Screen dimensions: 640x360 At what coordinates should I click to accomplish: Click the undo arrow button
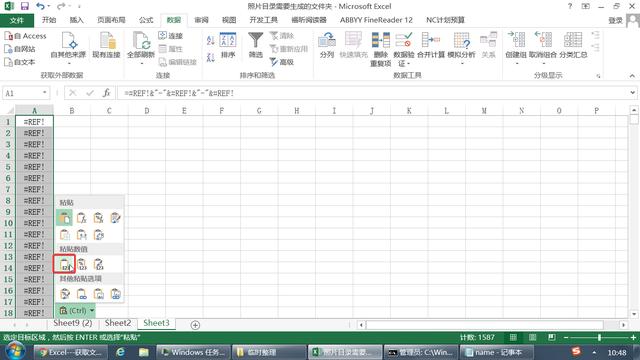click(40, 6)
